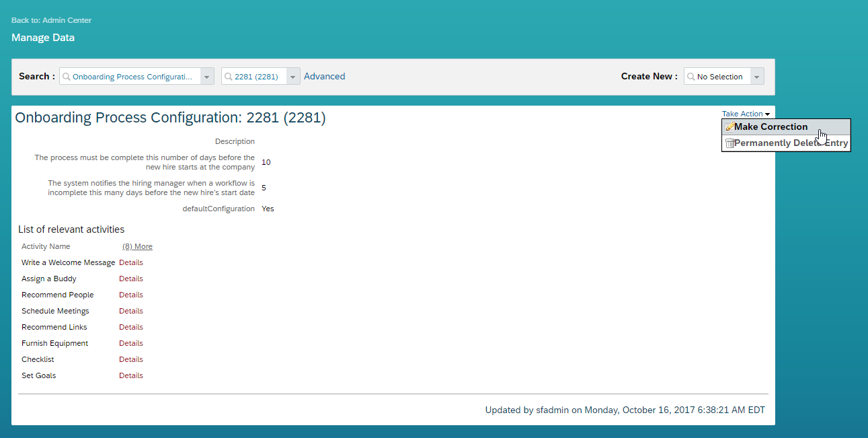
Task: Select the Manage Data page title
Action: click(x=43, y=38)
